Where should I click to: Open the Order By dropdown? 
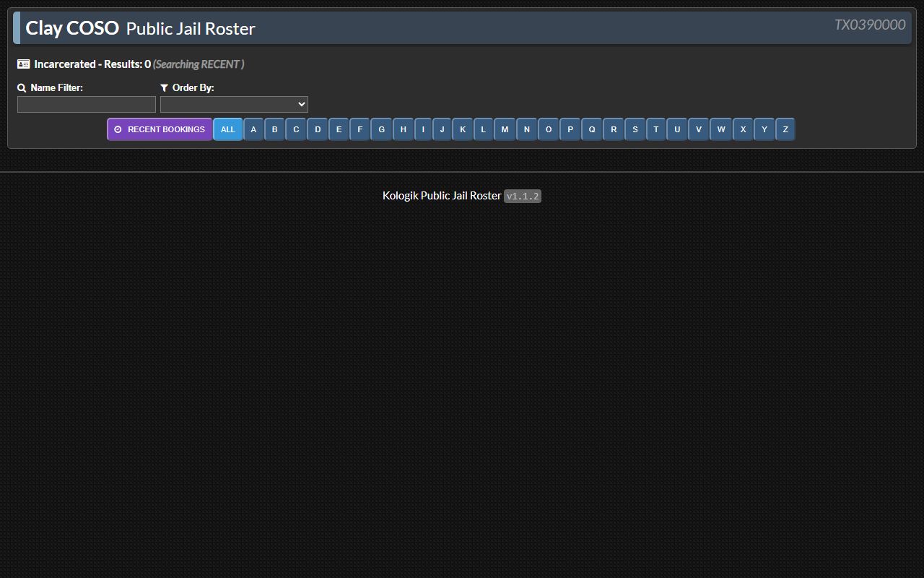(234, 105)
